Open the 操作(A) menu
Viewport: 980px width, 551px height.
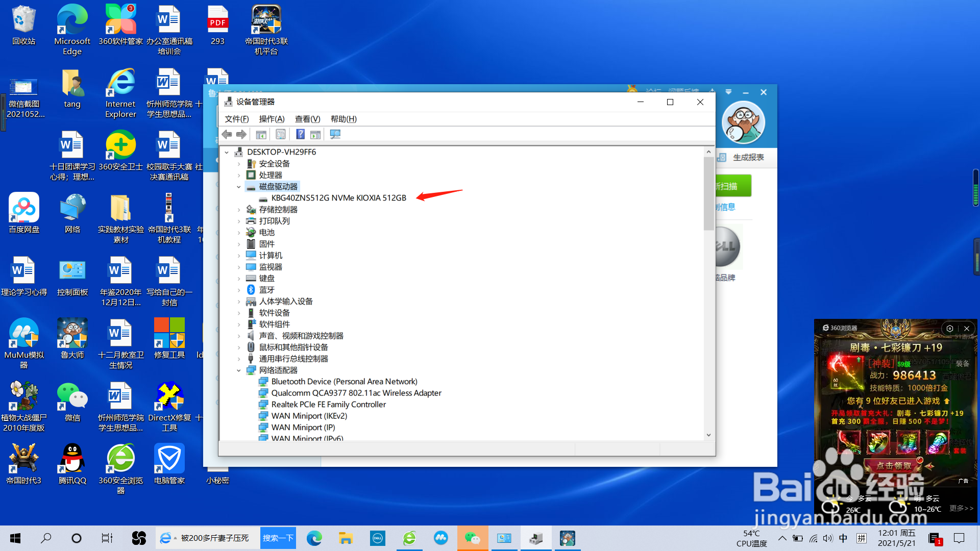pos(272,119)
